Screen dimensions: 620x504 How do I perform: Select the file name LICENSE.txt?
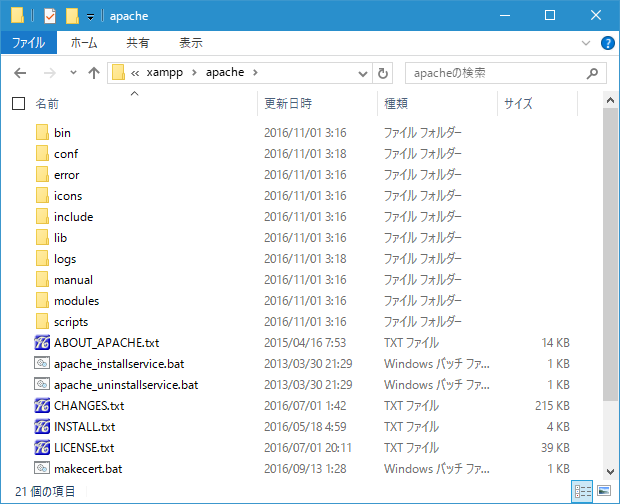(x=84, y=448)
